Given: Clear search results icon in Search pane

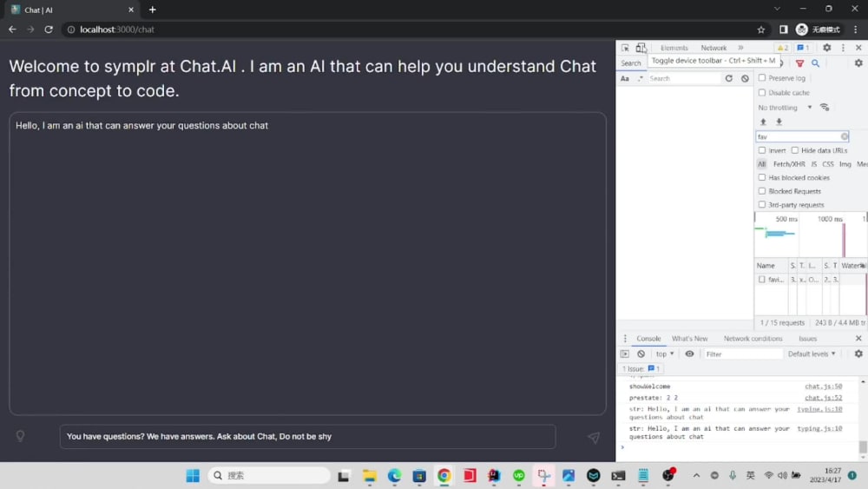Looking at the screenshot, I should tap(745, 79).
